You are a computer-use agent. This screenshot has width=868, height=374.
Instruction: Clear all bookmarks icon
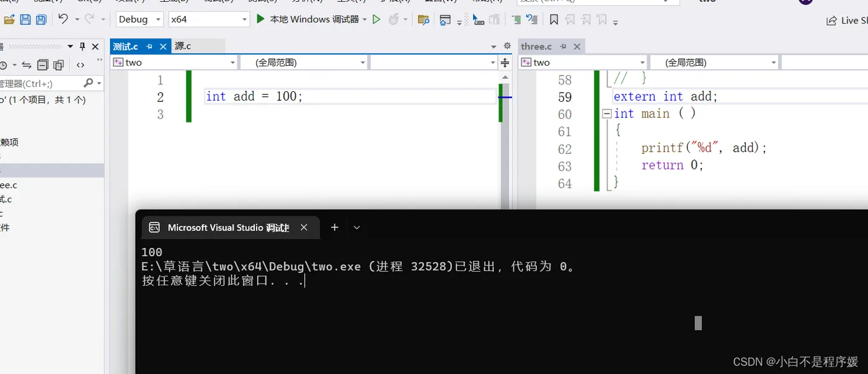(x=601, y=20)
